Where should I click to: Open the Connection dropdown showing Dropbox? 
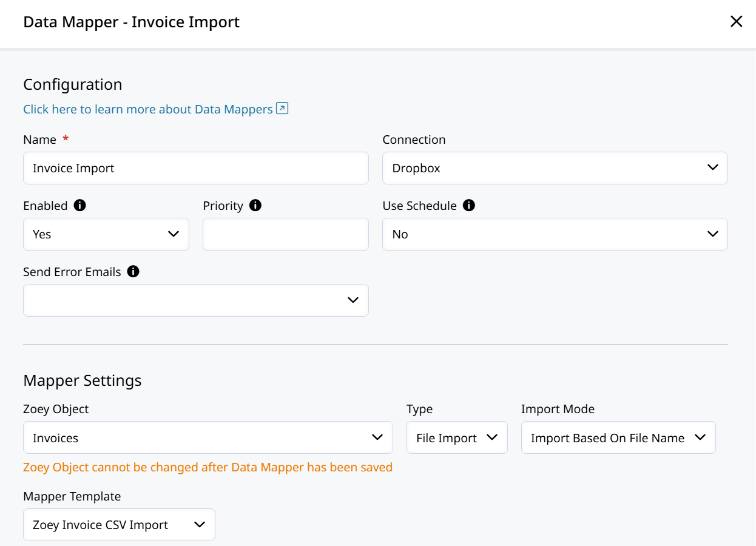click(x=555, y=168)
